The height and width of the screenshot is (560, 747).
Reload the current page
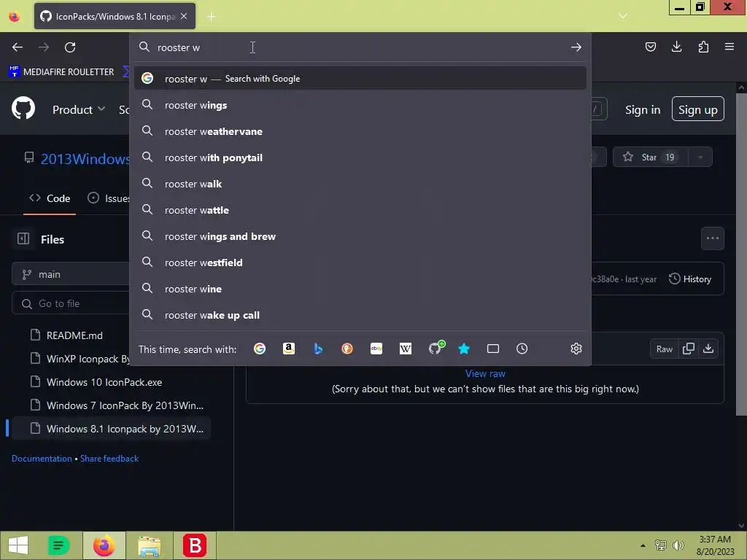pyautogui.click(x=70, y=47)
